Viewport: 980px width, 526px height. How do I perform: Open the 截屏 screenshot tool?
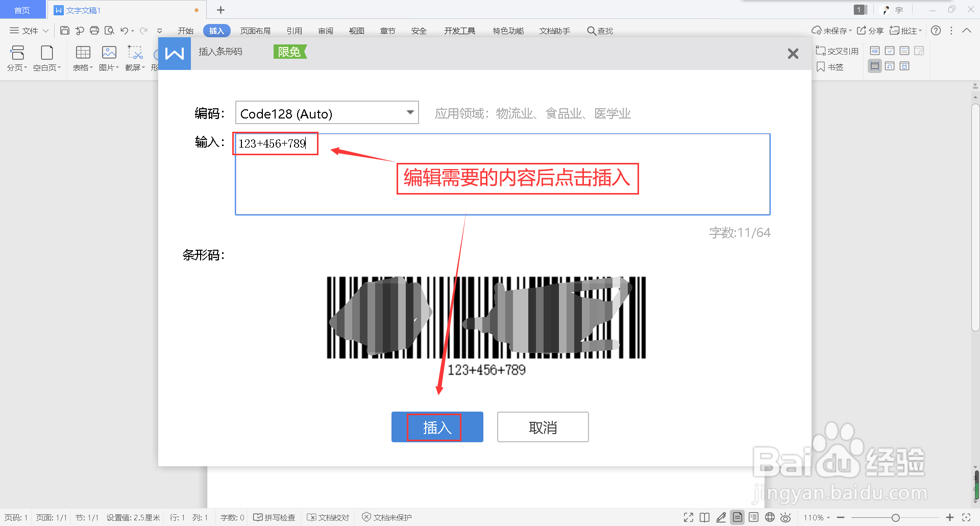[x=135, y=58]
